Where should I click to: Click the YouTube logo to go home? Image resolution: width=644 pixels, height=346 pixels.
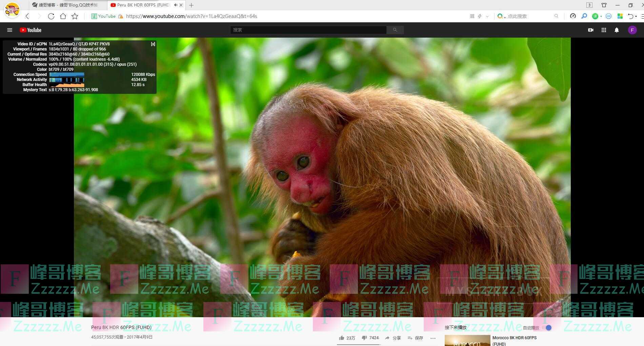point(31,30)
